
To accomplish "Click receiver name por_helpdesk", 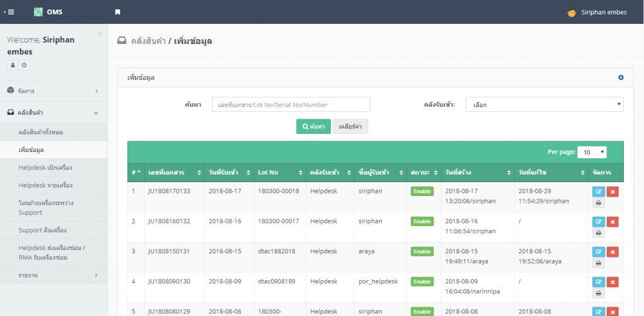I will tap(378, 281).
